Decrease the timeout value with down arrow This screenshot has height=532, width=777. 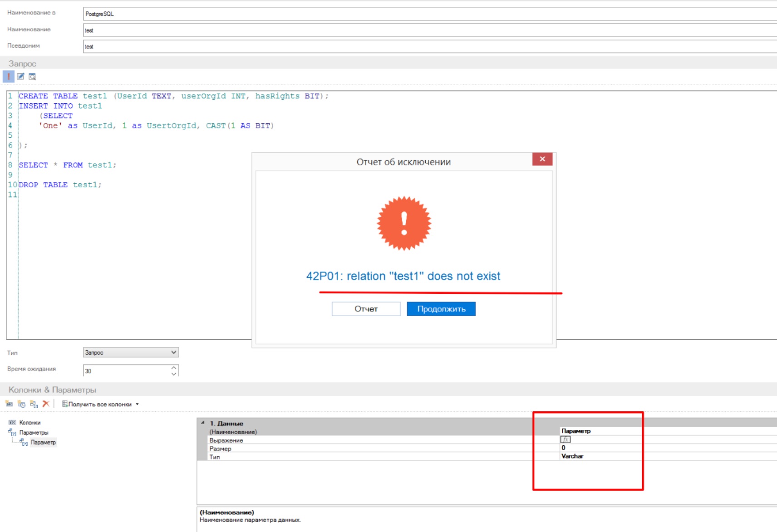[174, 374]
